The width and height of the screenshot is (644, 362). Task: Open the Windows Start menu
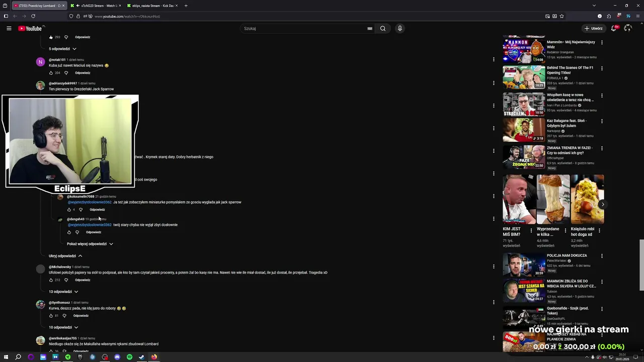pyautogui.click(x=6, y=357)
